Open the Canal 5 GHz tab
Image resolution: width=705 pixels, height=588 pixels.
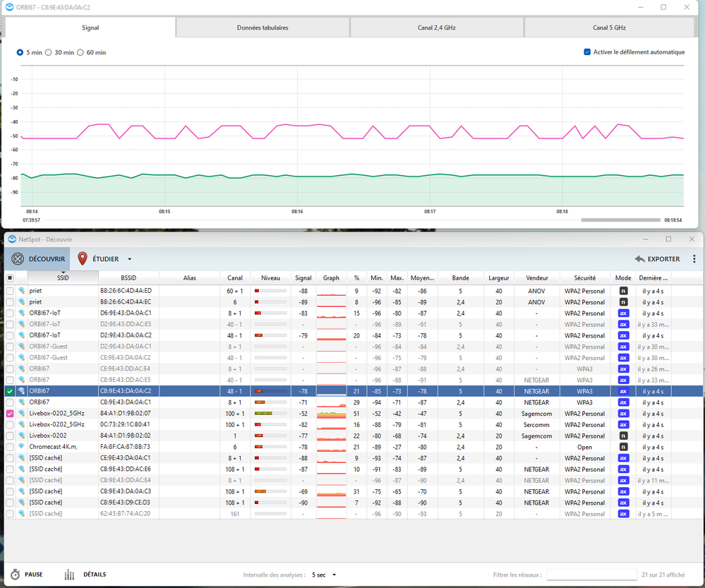click(x=608, y=28)
